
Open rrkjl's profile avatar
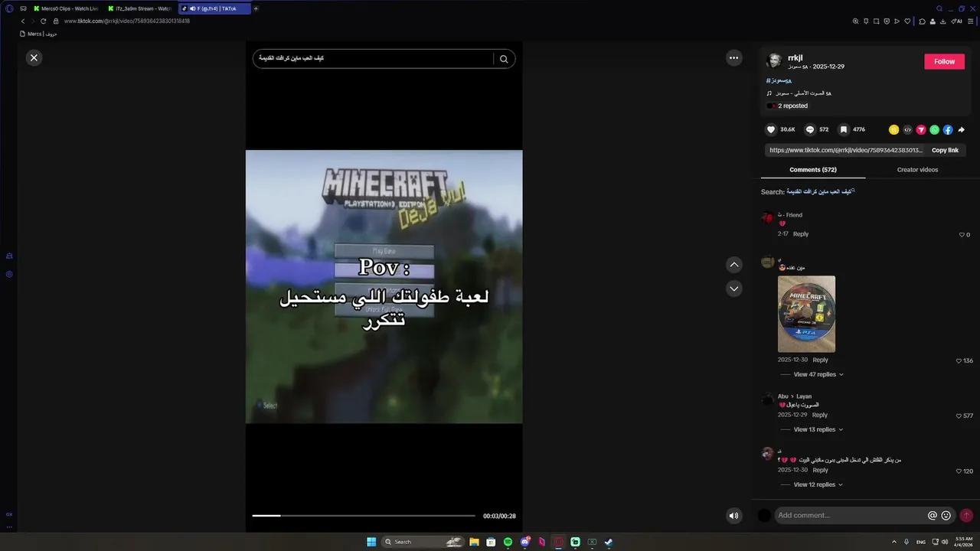coord(773,60)
